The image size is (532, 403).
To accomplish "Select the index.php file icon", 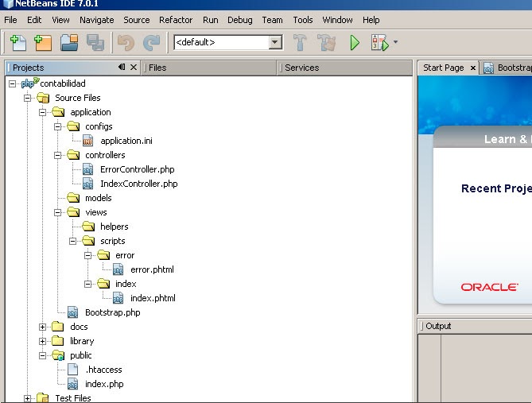I will point(72,384).
